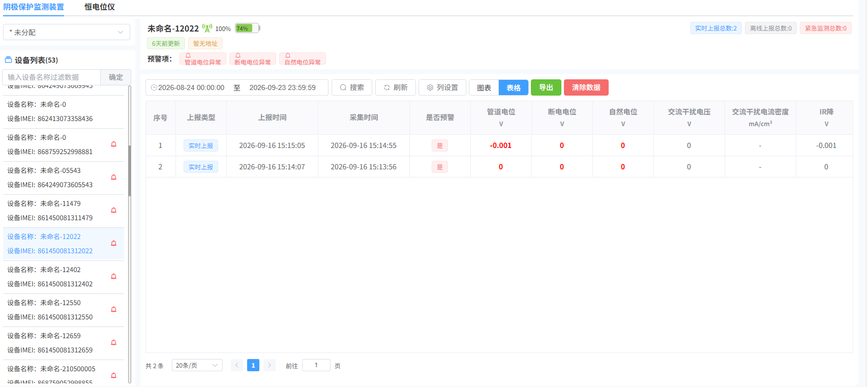Switch to 图表 chart view
The height and width of the screenshot is (387, 868).
pos(484,87)
